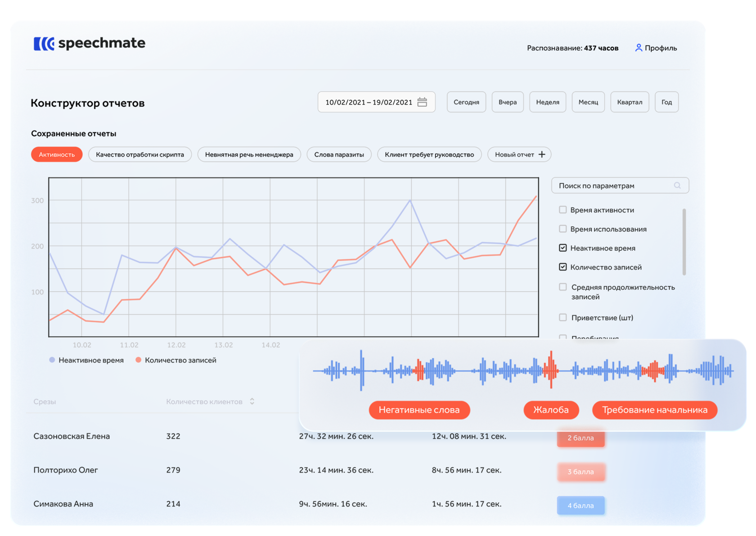Check the Приветствие (шт) option
Screen dimensions: 756x536
[x=562, y=317]
